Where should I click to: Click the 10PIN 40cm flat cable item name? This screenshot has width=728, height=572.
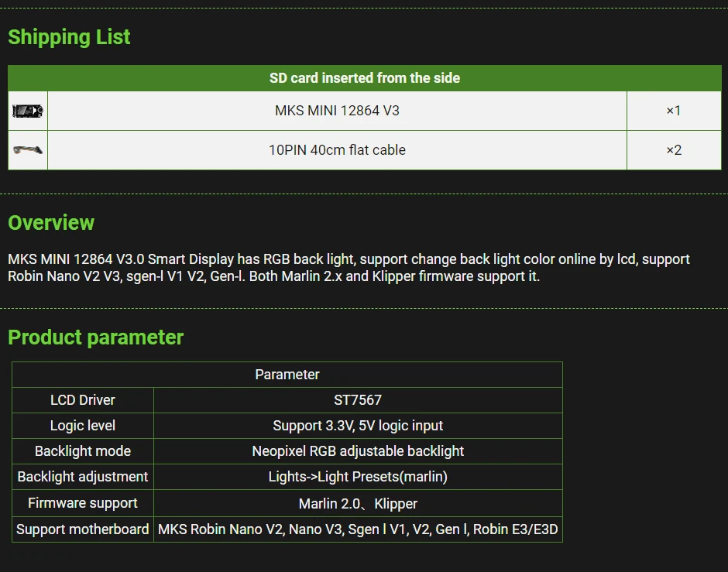(337, 150)
